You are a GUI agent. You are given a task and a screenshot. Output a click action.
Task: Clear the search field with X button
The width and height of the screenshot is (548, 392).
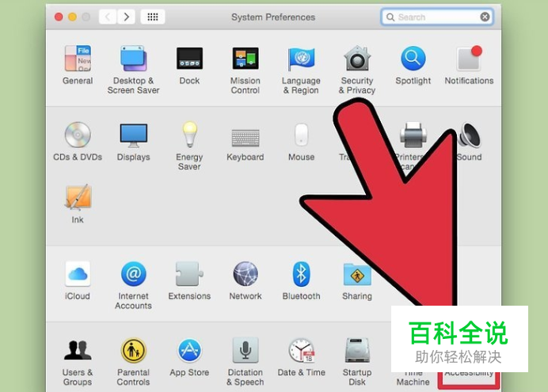[x=485, y=17]
